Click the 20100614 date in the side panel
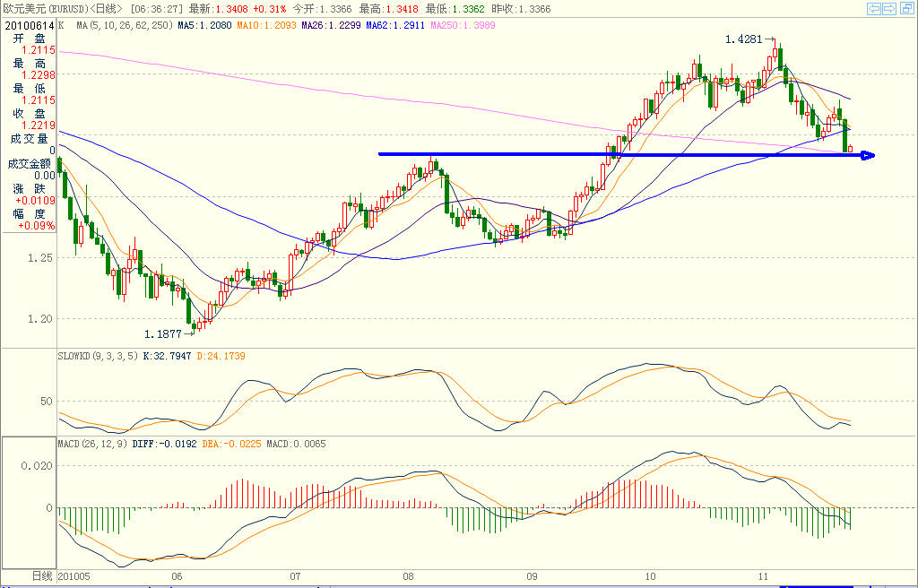This screenshot has height=588, width=918. pos(30,26)
